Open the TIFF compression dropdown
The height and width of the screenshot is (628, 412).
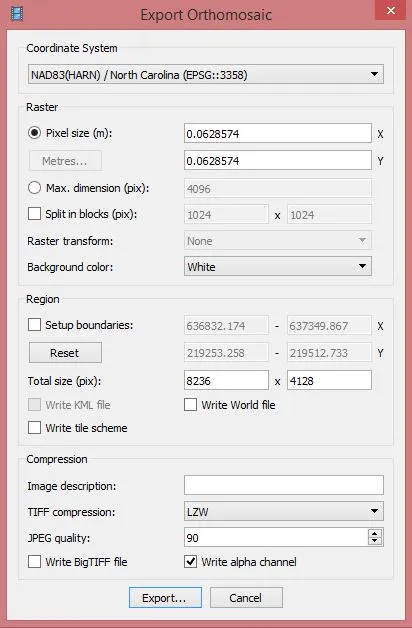click(x=283, y=511)
